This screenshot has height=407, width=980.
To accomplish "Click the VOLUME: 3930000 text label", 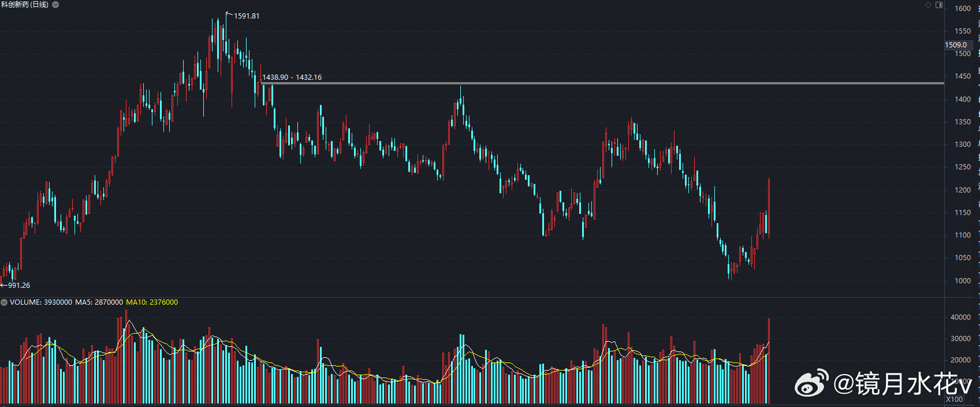I will pos(41,302).
